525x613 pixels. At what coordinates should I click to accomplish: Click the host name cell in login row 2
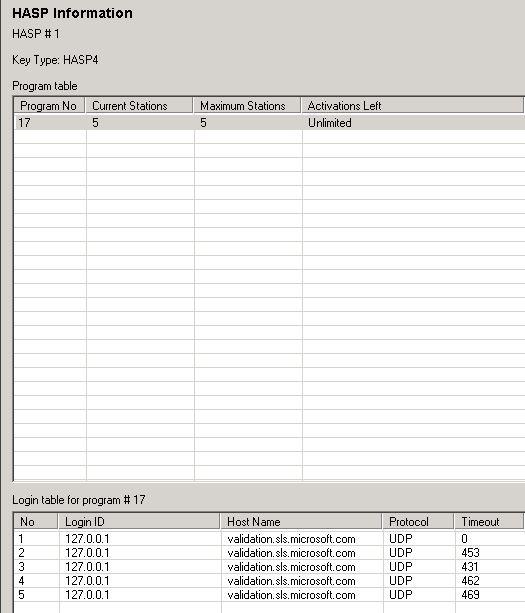(291, 553)
